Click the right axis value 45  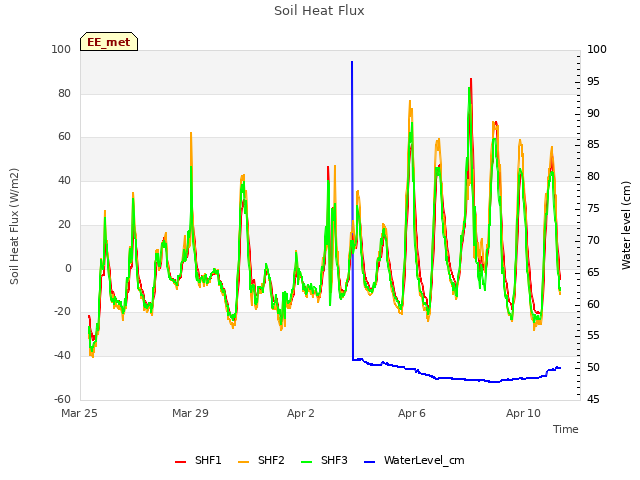[593, 399]
